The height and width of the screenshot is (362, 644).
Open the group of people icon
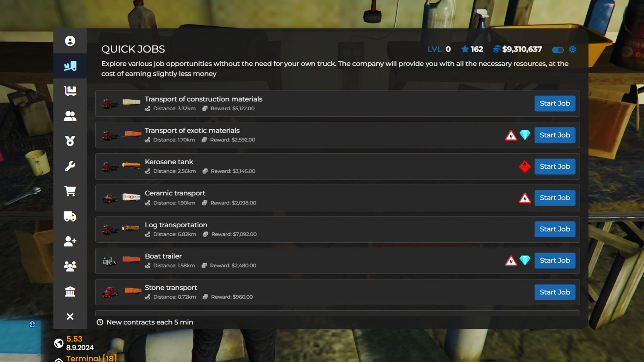(70, 266)
